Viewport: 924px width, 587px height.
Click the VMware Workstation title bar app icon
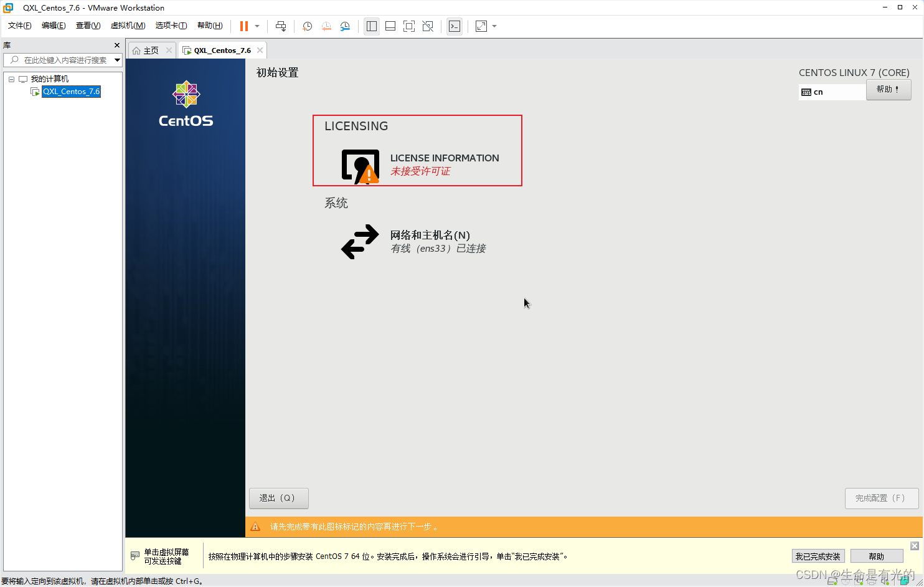coord(8,7)
